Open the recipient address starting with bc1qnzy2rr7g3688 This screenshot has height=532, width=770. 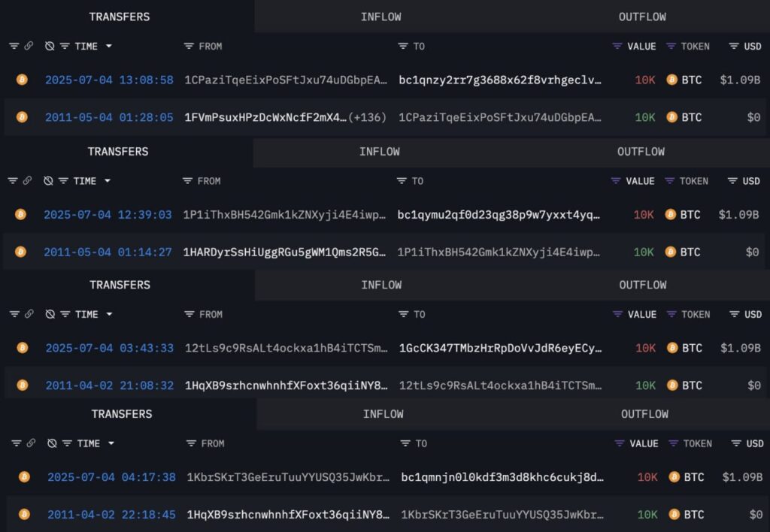point(500,80)
